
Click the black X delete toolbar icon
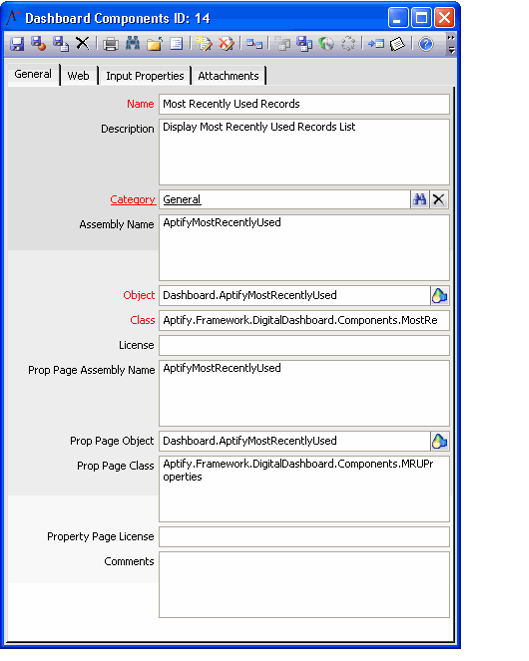[82, 43]
